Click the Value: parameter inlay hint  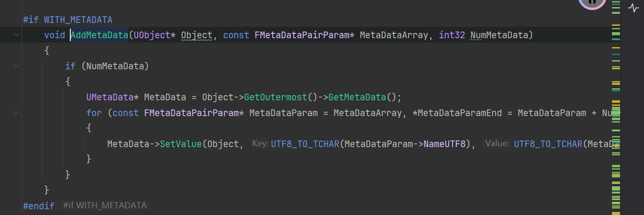[497, 143]
